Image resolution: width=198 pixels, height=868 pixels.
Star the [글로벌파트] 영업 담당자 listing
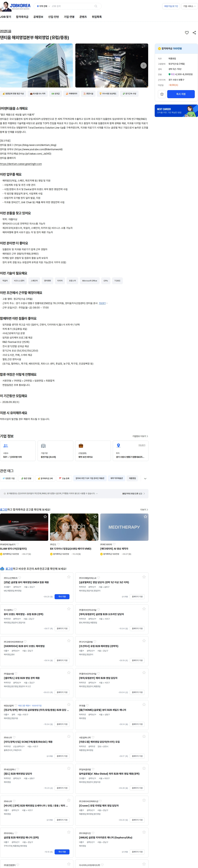(144, 577)
